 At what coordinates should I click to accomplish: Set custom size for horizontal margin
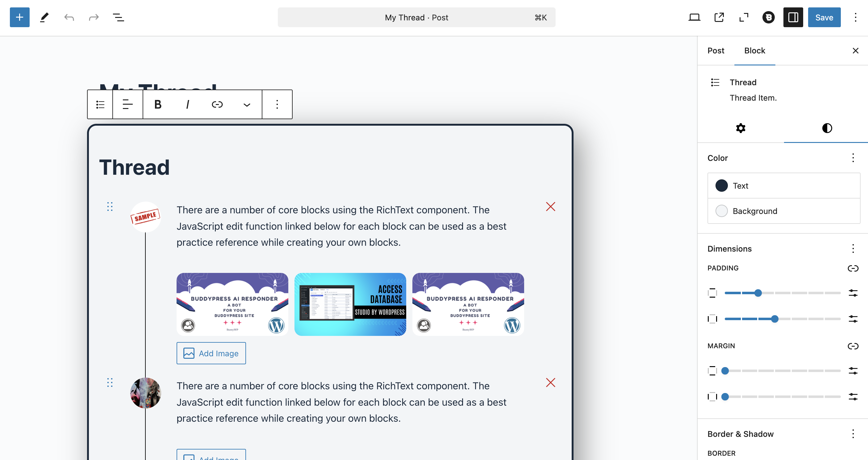pos(853,397)
